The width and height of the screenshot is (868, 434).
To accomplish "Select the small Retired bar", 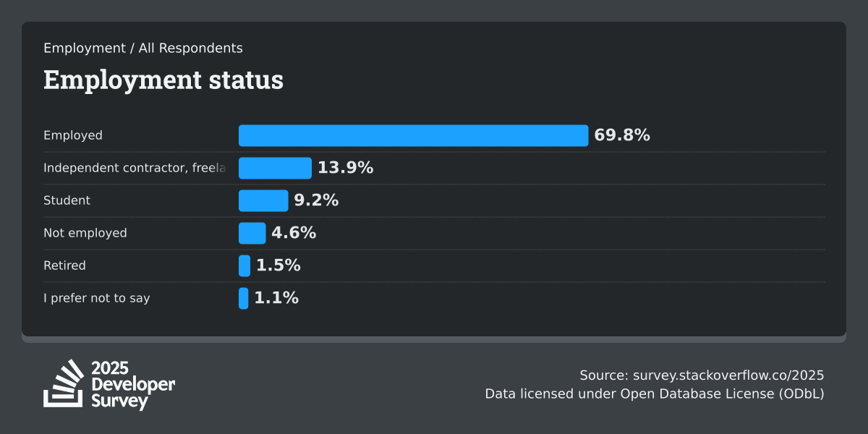I will pyautogui.click(x=244, y=265).
